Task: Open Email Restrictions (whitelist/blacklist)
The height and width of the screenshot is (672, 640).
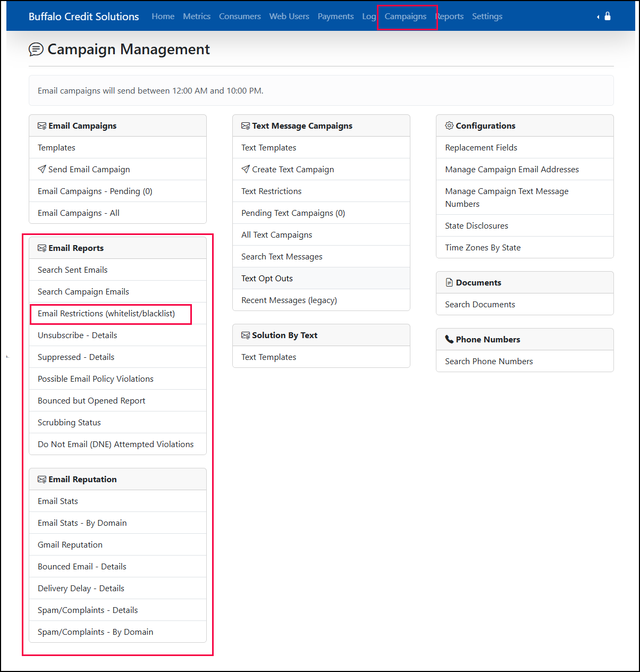Action: pos(117,314)
